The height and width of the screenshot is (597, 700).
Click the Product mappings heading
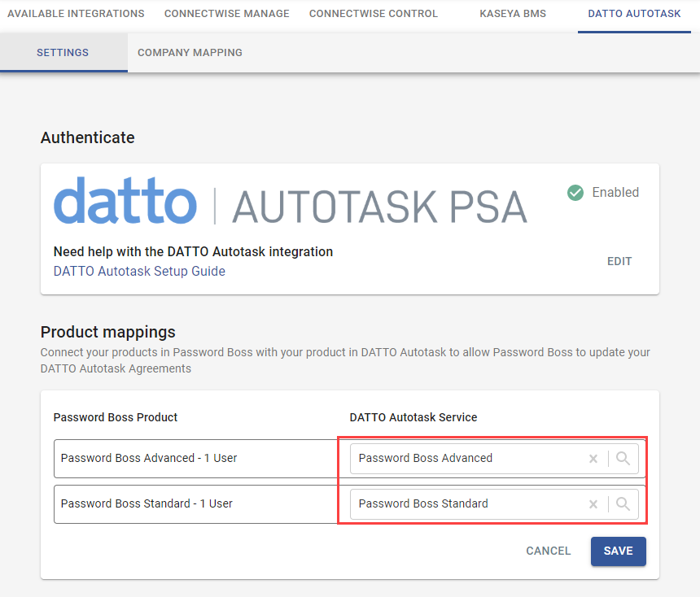tap(107, 333)
